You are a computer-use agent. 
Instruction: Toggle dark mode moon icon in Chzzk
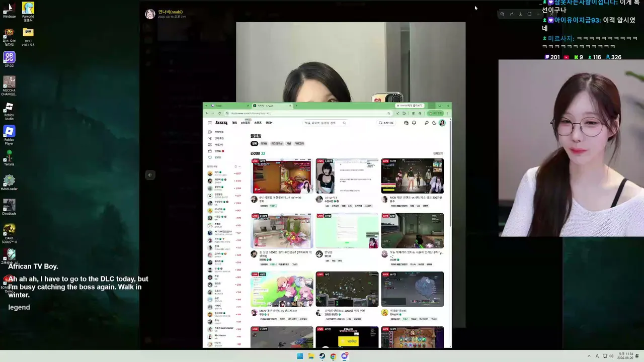click(x=434, y=123)
